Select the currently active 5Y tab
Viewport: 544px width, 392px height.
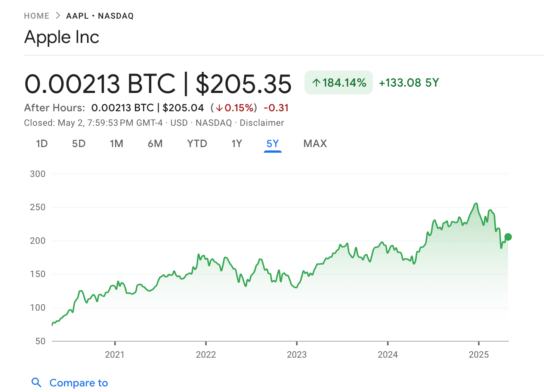272,143
